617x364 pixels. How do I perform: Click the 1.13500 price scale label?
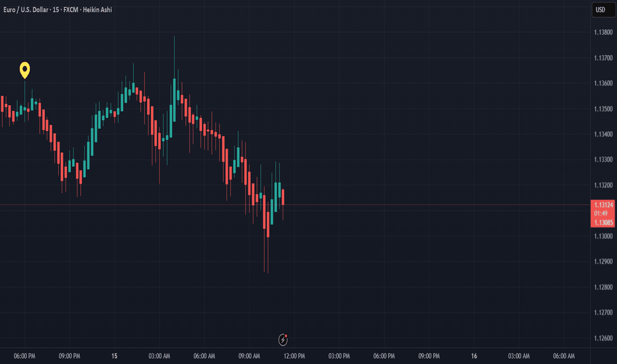[x=603, y=109]
